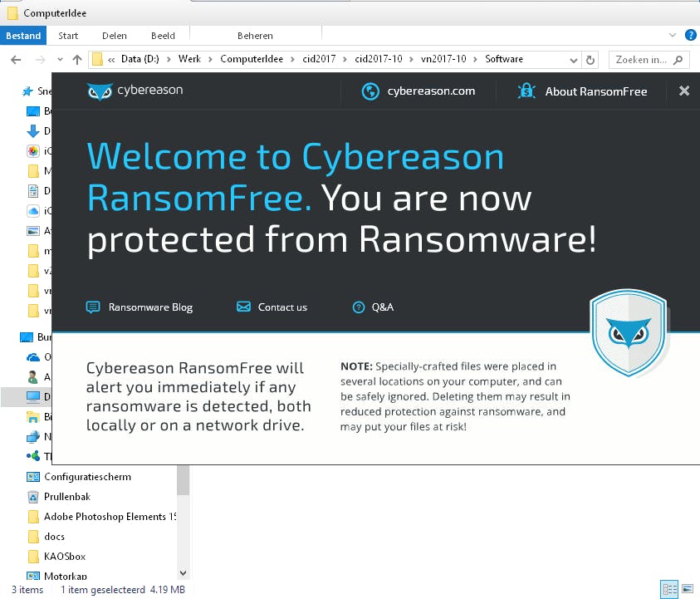Open Explorer help with the question mark icon
The image size is (700, 599).
point(692,35)
